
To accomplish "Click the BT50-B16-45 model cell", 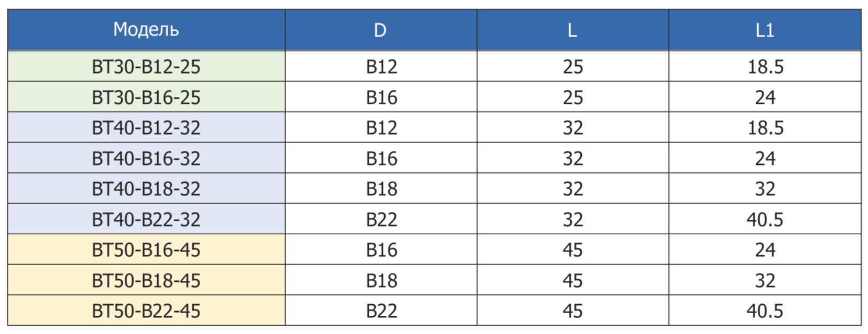I will pyautogui.click(x=146, y=250).
